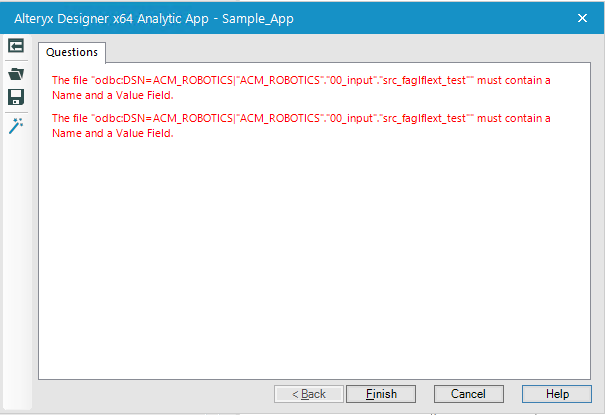Select the second red error message
Screen dimensions: 606x415
(x=301, y=126)
